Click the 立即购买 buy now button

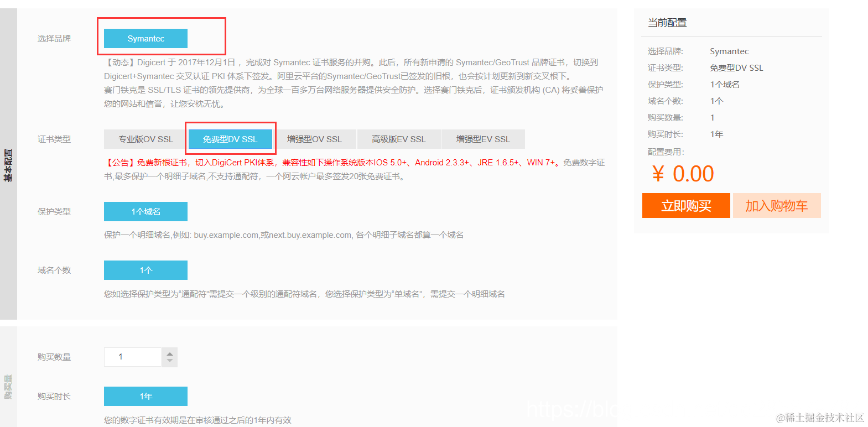coord(686,206)
